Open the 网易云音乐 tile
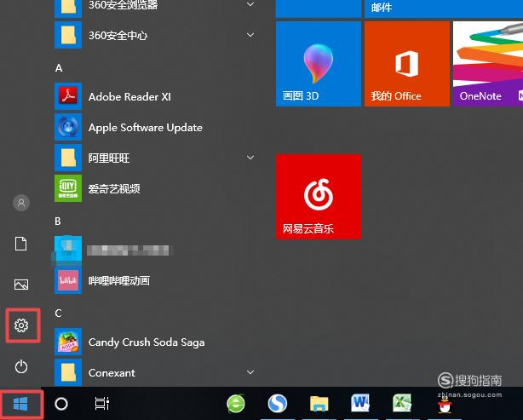 (x=319, y=197)
